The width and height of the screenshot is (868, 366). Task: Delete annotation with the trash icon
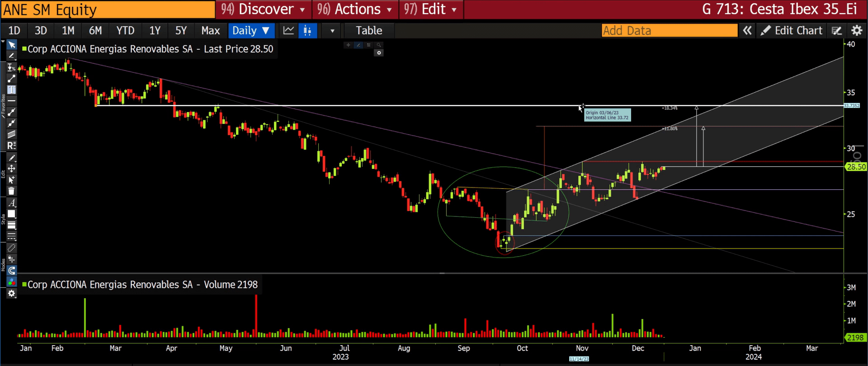click(12, 191)
